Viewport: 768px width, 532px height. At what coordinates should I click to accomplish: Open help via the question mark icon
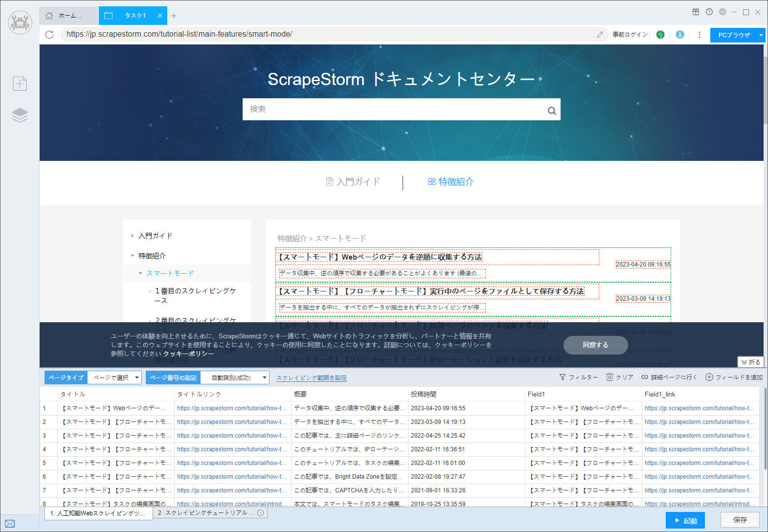pyautogui.click(x=709, y=12)
